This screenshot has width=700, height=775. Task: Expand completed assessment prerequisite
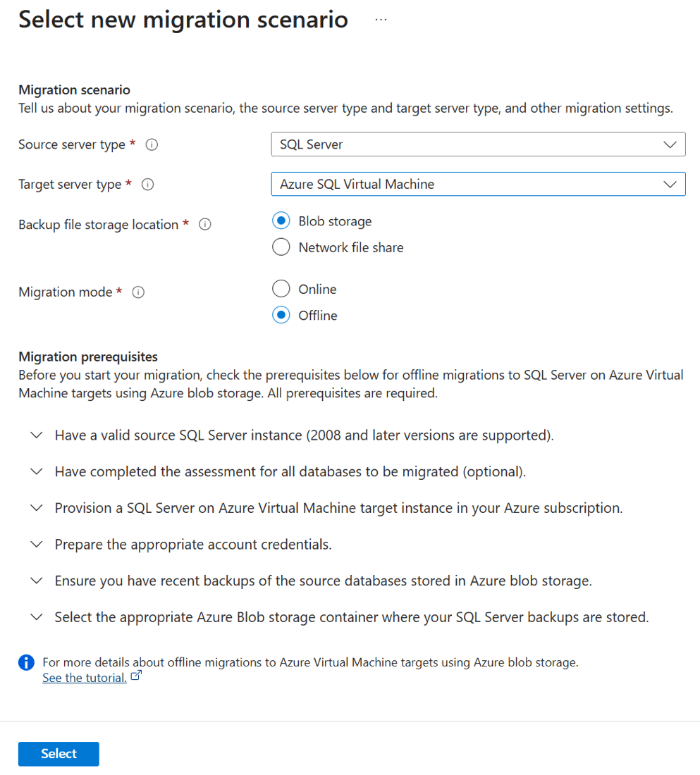(37, 471)
